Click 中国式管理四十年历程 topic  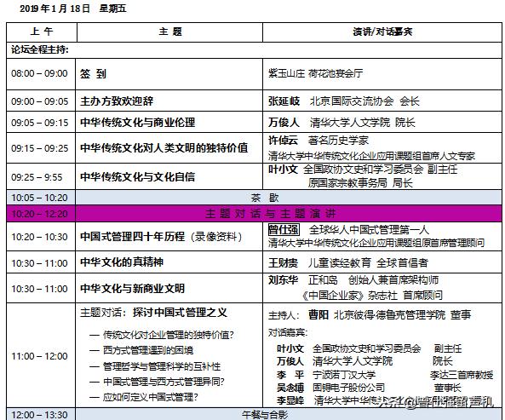tap(132, 237)
